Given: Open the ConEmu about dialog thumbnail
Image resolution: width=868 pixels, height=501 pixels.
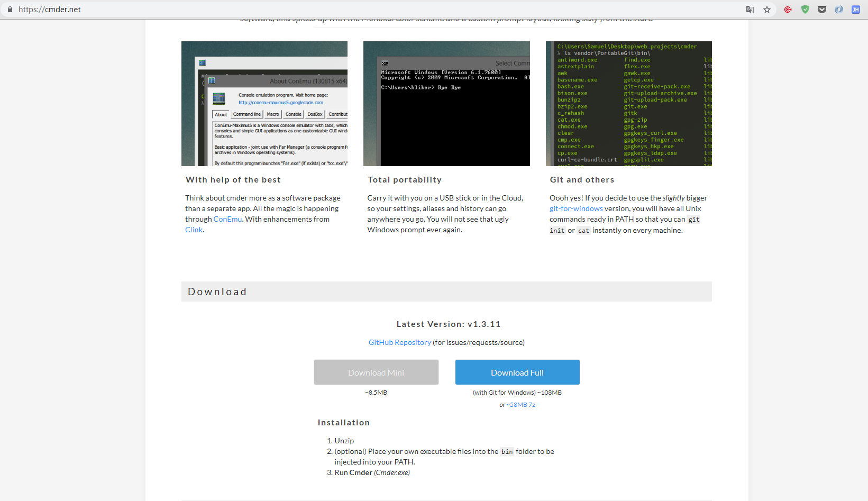Looking at the screenshot, I should tap(264, 104).
